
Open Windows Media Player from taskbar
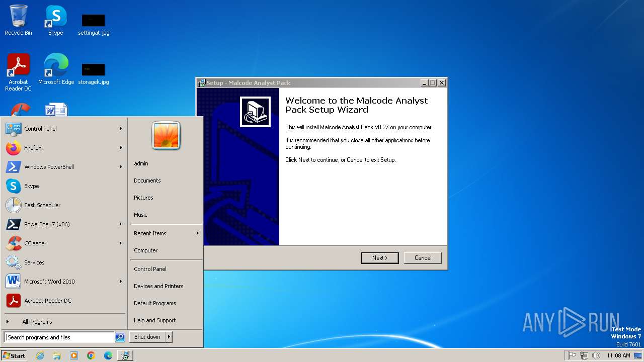coord(74,355)
